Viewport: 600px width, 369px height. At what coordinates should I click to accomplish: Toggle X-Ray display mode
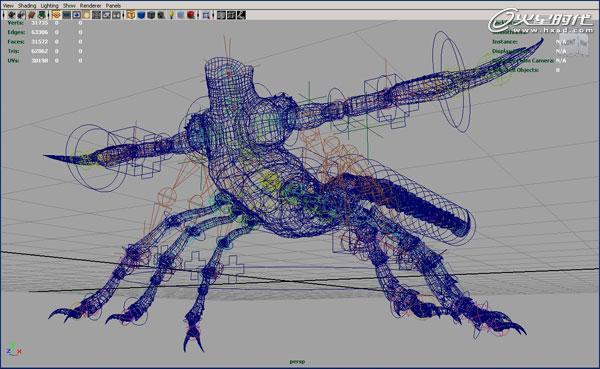point(221,15)
